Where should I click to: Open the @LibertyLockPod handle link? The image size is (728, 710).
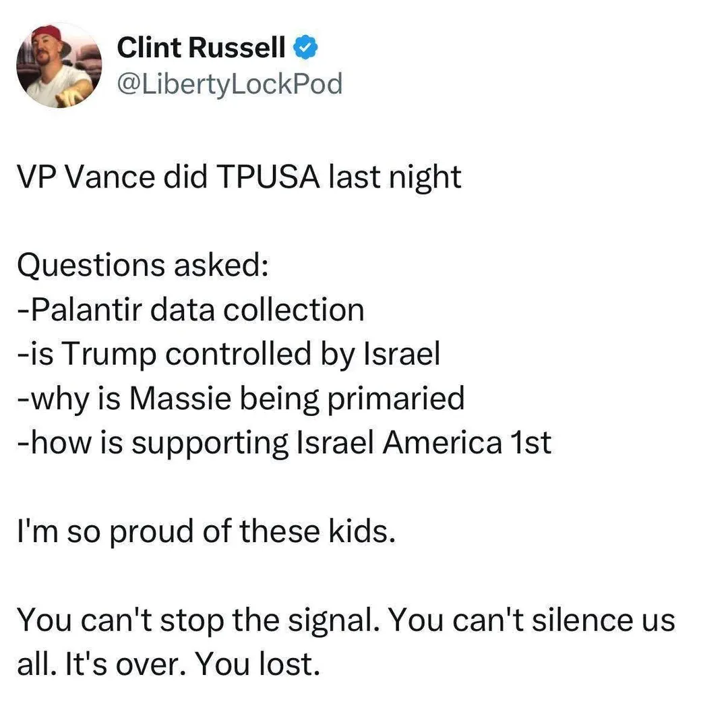pos(230,84)
